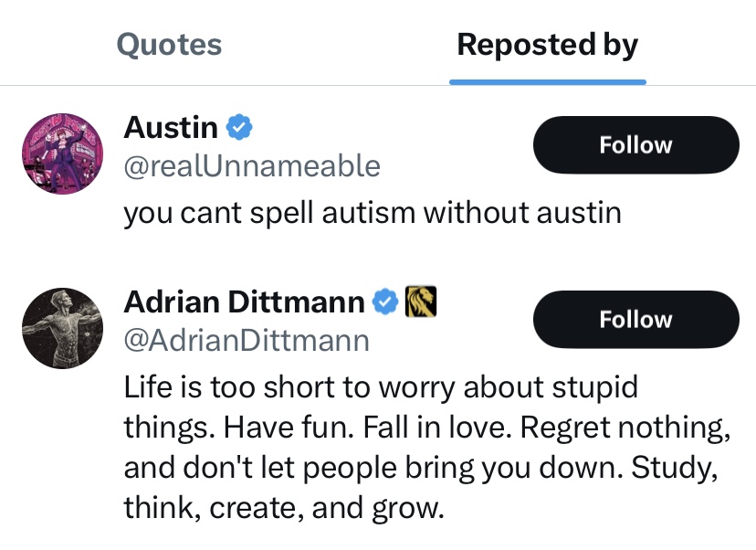Follow Adrian Dittmann
Screen dimensions: 756x550
[x=635, y=320]
